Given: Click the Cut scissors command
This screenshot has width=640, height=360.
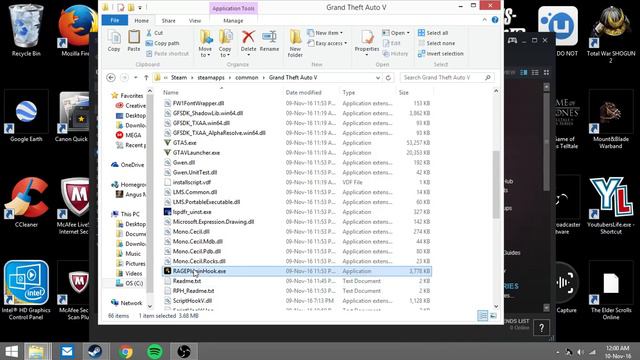Looking at the screenshot, I should pos(155,33).
